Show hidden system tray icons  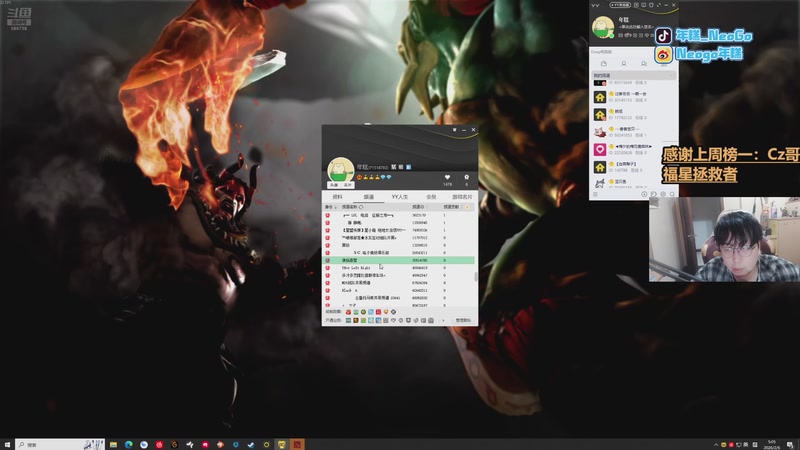[716, 445]
